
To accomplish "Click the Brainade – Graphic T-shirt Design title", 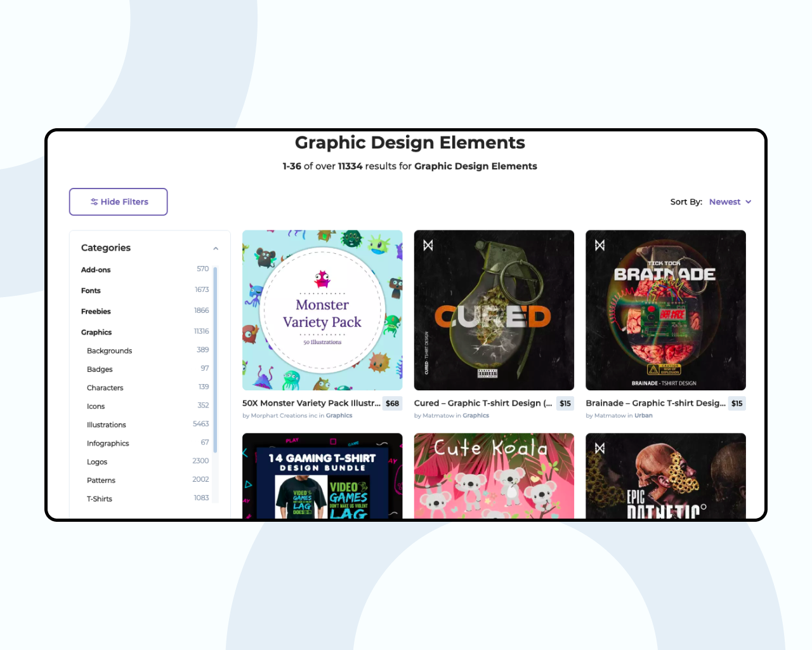I will click(x=655, y=403).
